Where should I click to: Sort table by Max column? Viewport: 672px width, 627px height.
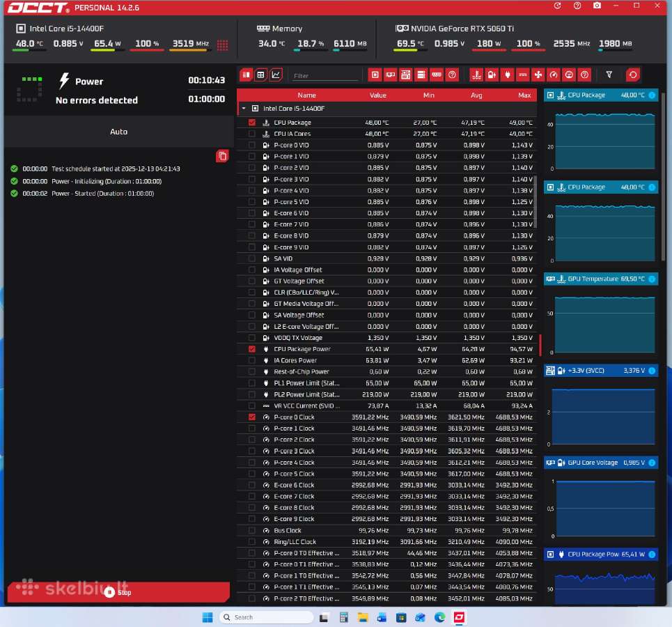click(x=524, y=95)
